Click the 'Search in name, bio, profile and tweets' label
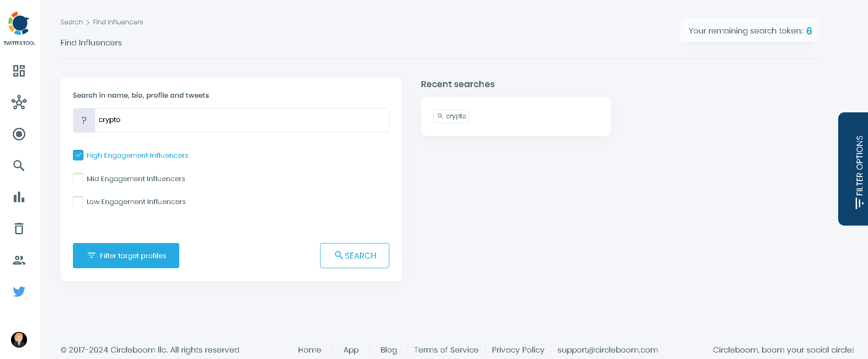Screen dimensions: 868x359 coord(141,95)
